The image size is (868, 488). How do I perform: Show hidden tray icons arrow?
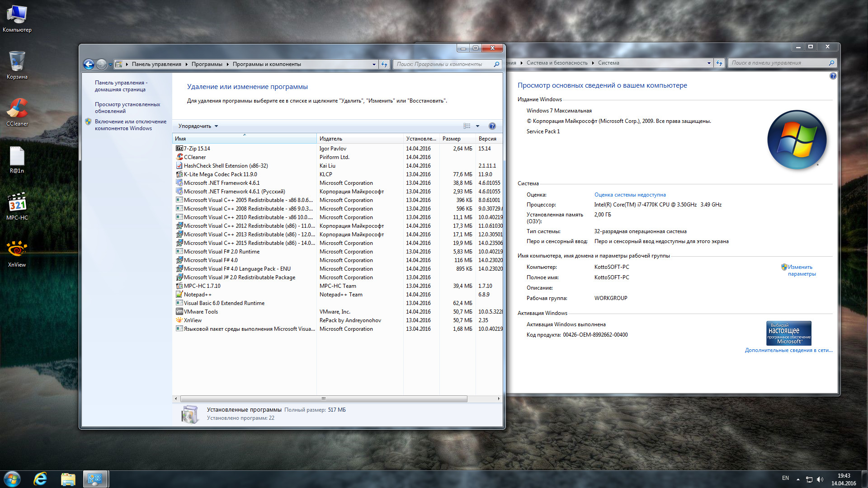[798, 479]
